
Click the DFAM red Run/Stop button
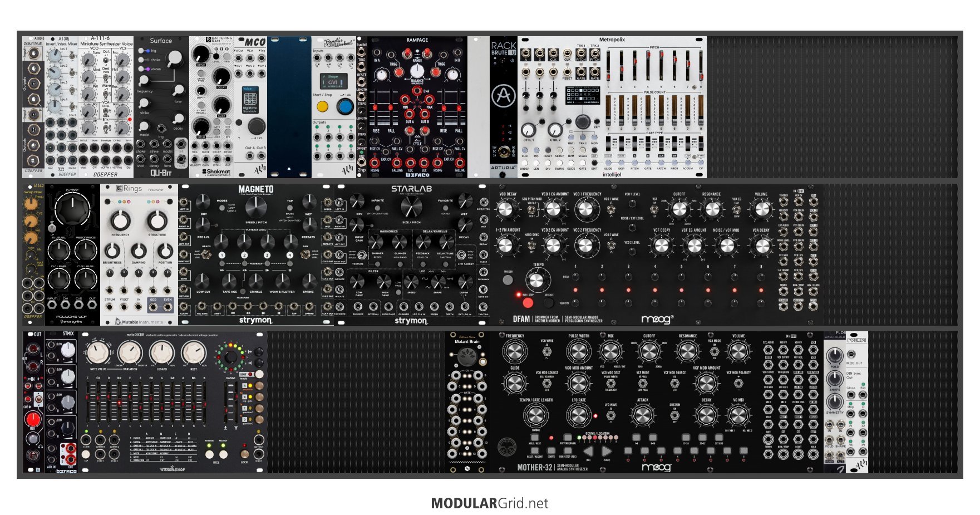click(x=528, y=303)
